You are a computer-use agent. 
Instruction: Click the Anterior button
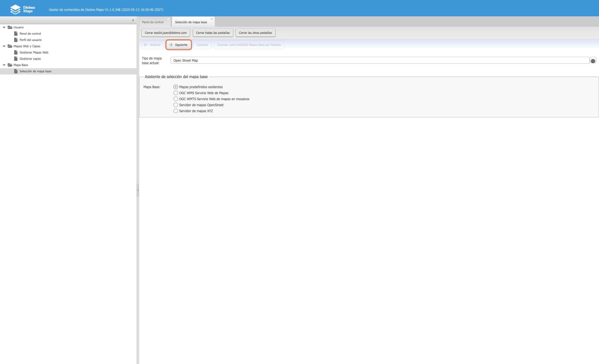click(x=153, y=45)
